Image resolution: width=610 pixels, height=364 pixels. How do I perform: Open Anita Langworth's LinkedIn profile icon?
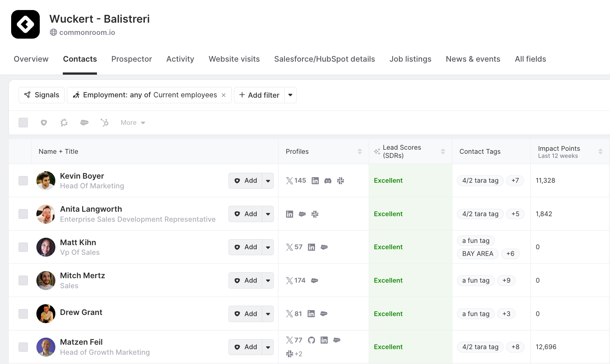[289, 214]
